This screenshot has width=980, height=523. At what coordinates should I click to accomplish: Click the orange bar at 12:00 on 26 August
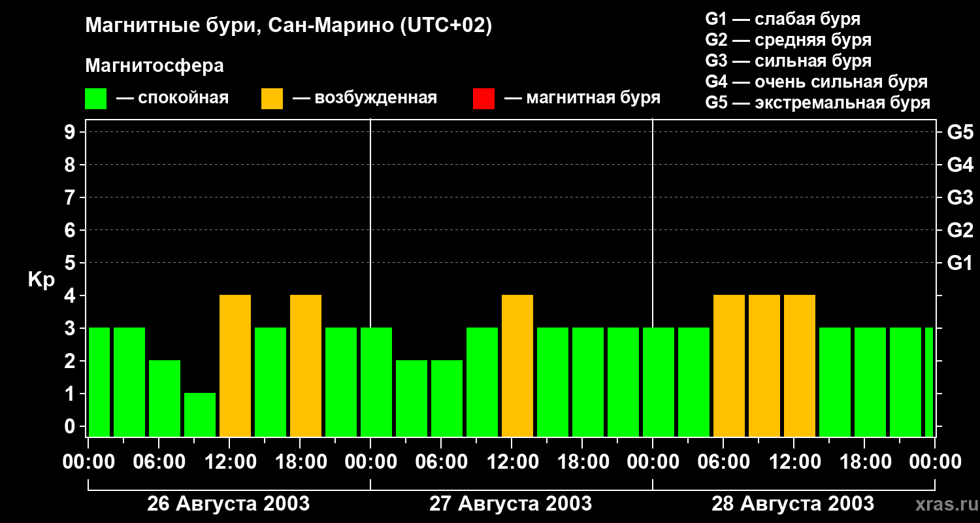(235, 366)
